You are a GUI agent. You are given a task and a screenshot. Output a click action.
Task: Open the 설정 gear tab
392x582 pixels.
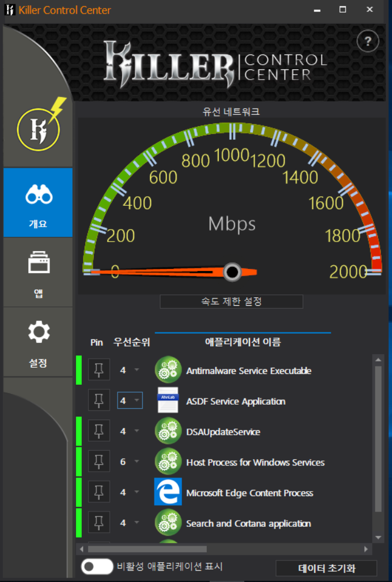click(x=38, y=342)
